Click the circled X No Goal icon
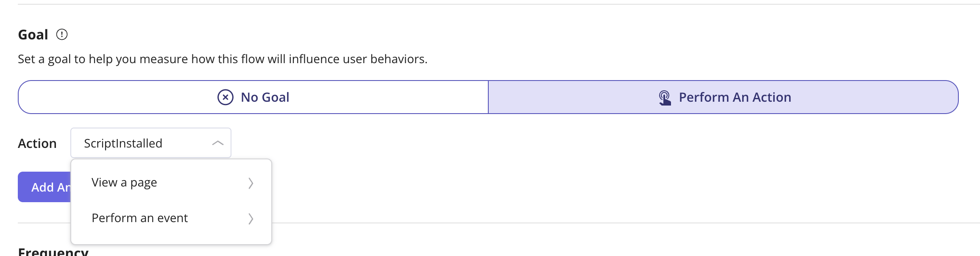This screenshot has width=980, height=256. tap(226, 97)
